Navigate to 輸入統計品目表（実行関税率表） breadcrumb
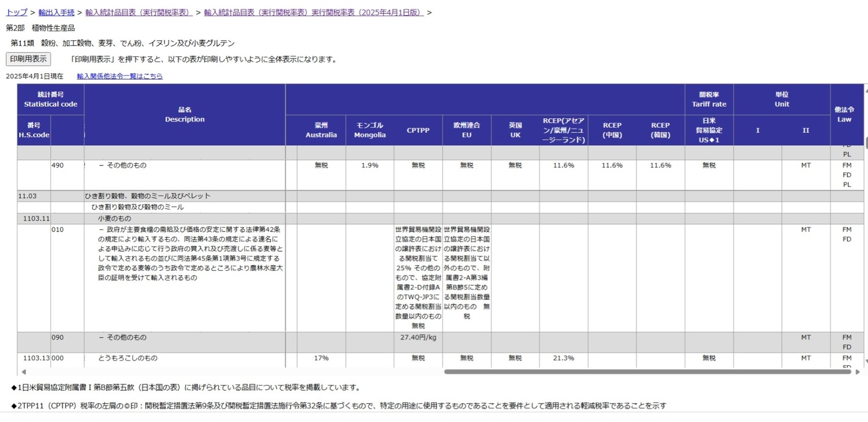Image resolution: width=868 pixels, height=422 pixels. 138,12
